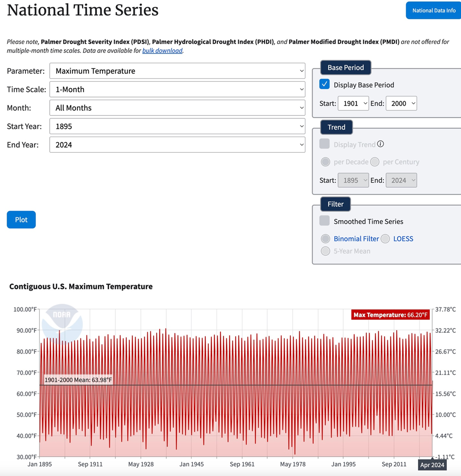Select the 5-Year Mean radio option
This screenshot has height=476, width=461.
point(325,251)
